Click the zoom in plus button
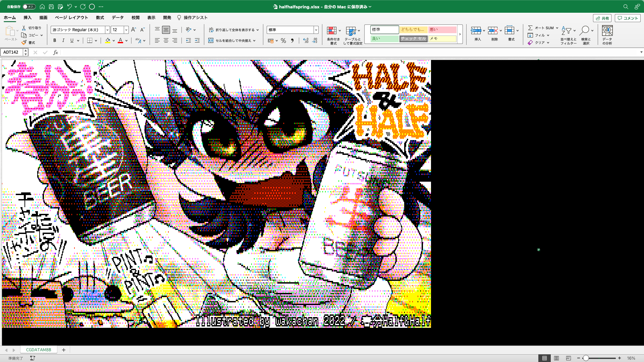Screen dimensions: 644x362 [x=620, y=358]
